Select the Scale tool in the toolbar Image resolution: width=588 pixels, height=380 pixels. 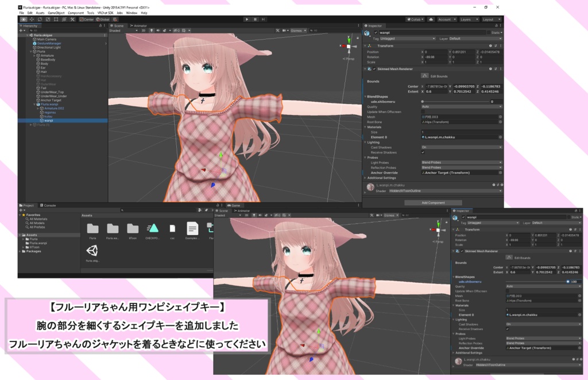click(48, 19)
